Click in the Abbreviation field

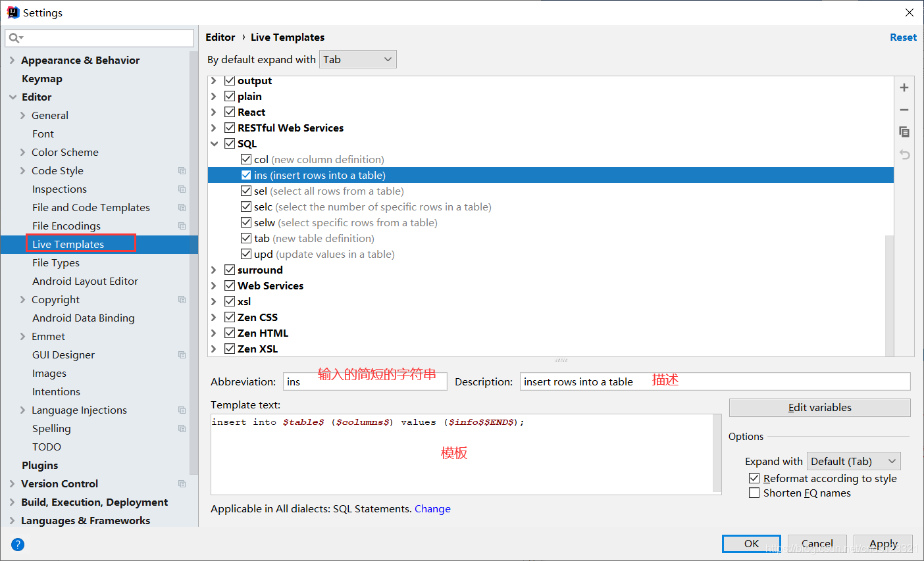[x=365, y=381]
